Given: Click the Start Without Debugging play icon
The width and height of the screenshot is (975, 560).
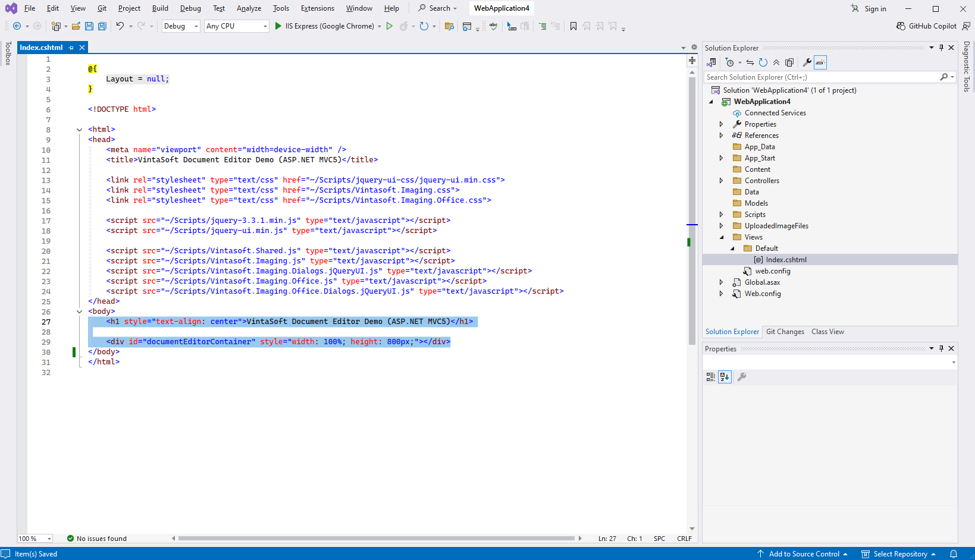Looking at the screenshot, I should click(390, 26).
